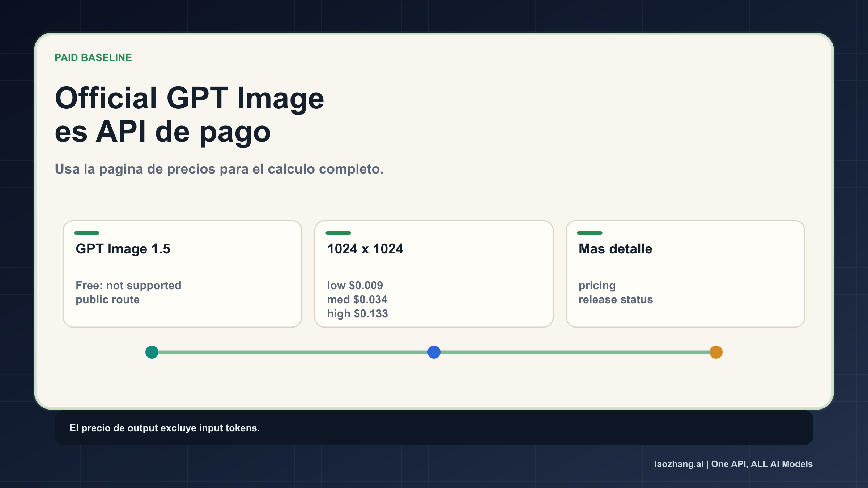The image size is (868, 488).
Task: Select the orange dot at the timeline end
Action: click(715, 352)
